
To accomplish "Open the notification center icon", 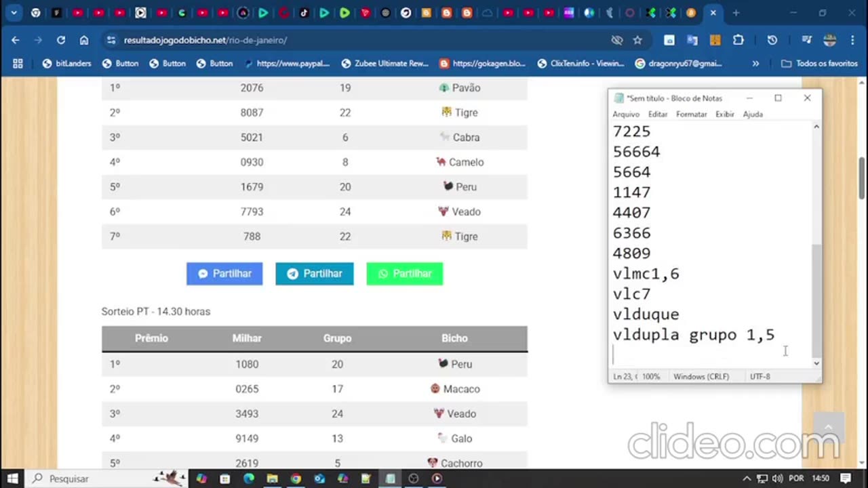I will [x=846, y=479].
